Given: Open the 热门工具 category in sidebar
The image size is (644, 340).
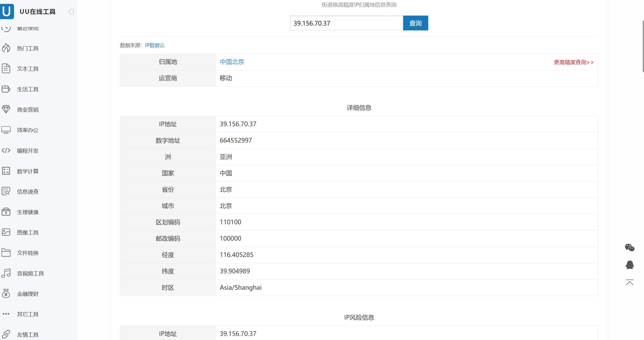Looking at the screenshot, I should [28, 48].
